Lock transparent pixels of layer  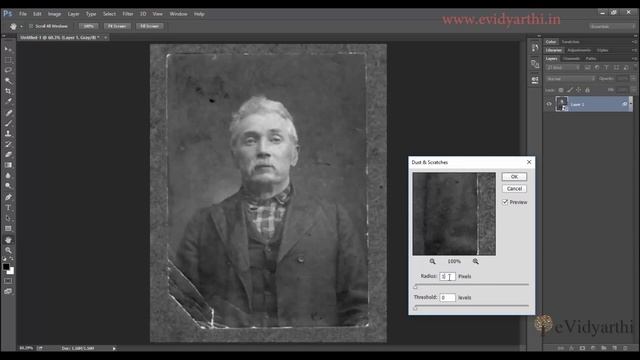561,90
